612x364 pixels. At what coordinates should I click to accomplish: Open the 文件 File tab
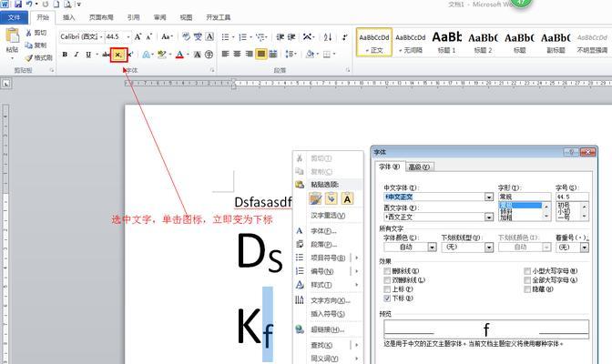point(14,17)
